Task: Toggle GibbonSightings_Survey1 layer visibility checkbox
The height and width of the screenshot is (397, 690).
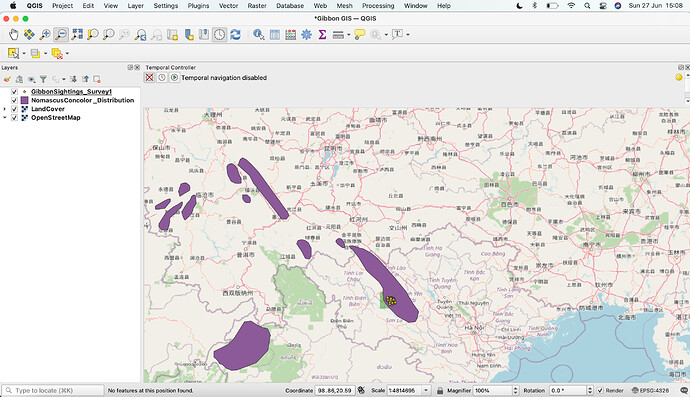Action: (14, 92)
